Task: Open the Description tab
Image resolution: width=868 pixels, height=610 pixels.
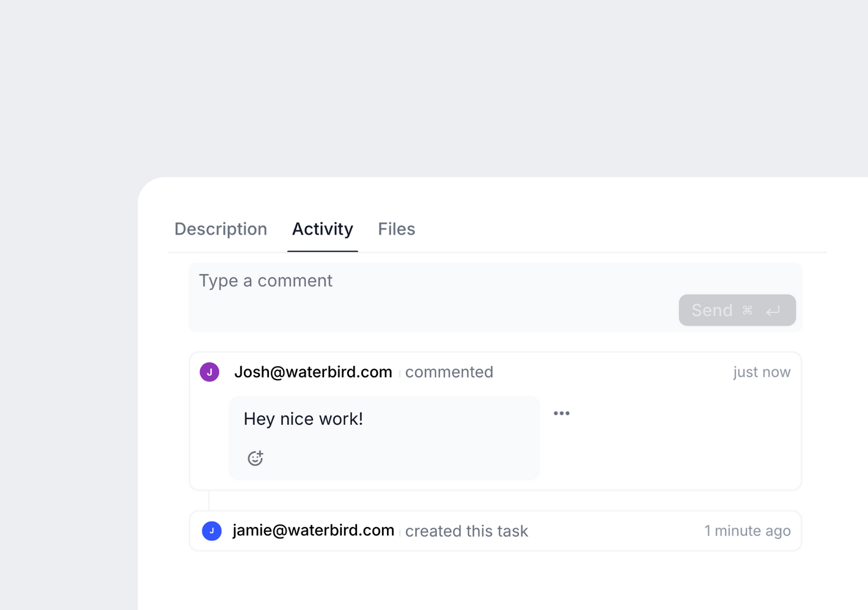Action: [x=221, y=229]
